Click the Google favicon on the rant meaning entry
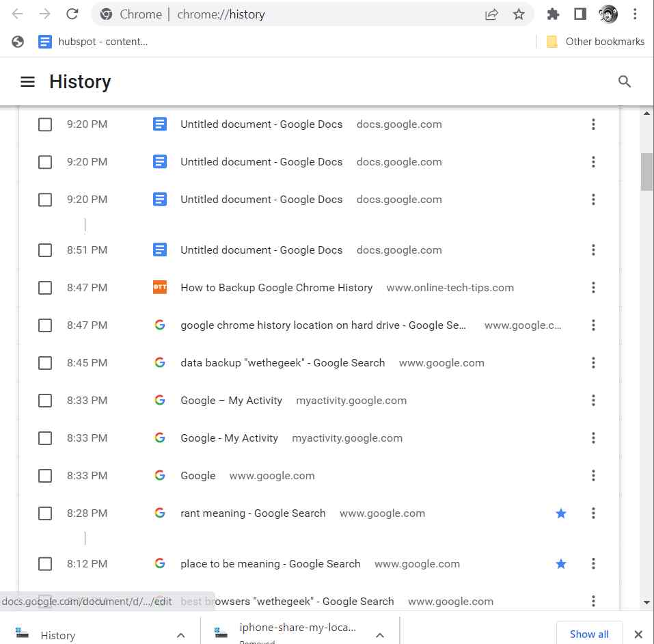 (160, 513)
